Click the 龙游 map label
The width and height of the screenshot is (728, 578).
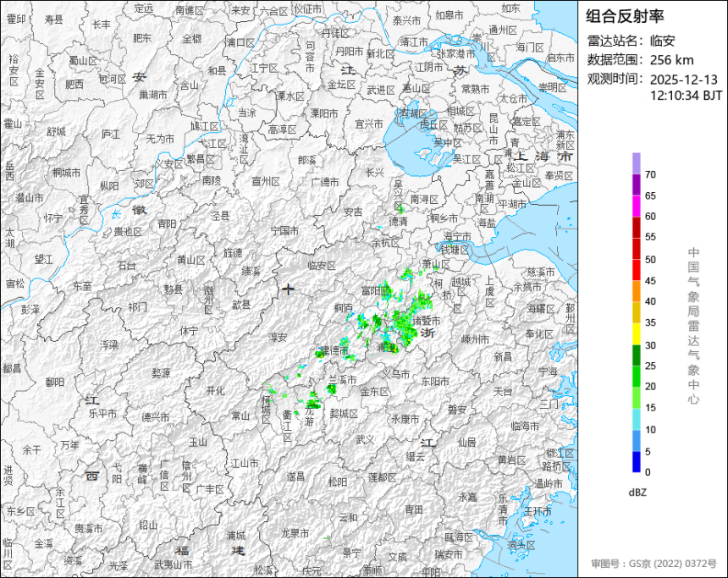310,416
